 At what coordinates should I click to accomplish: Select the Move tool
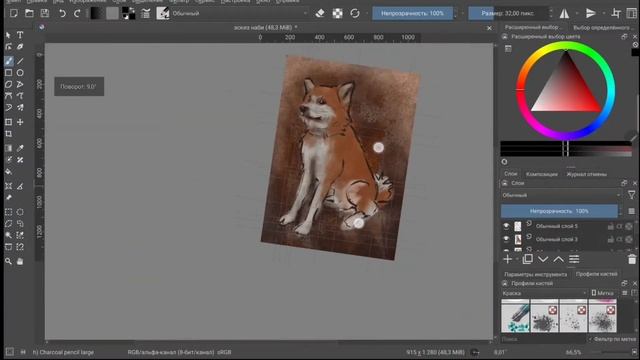tap(20, 122)
